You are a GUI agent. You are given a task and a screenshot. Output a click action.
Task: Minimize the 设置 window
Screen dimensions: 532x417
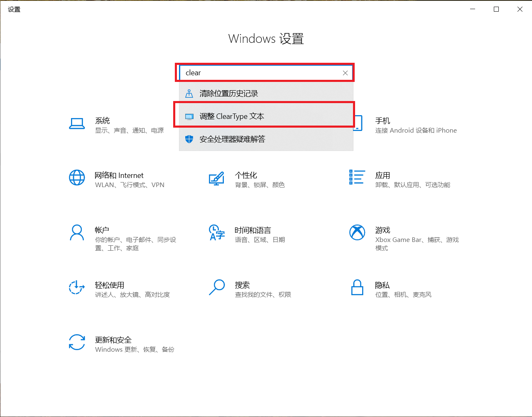473,9
